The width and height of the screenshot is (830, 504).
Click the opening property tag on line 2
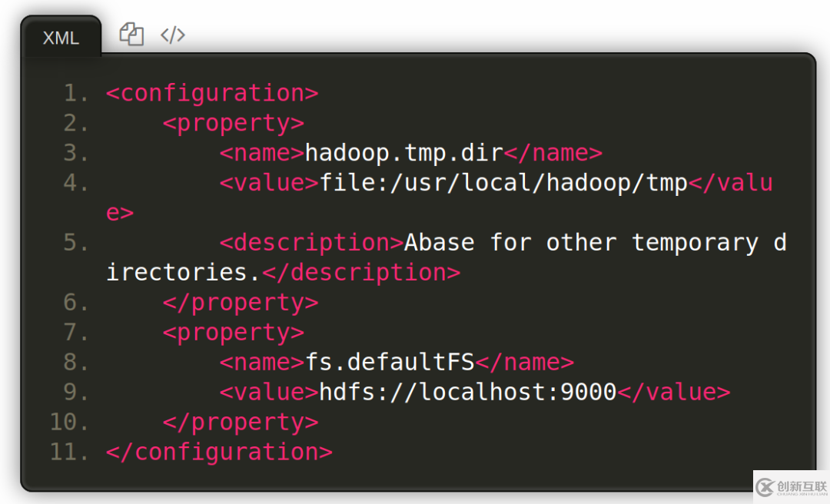tap(233, 123)
